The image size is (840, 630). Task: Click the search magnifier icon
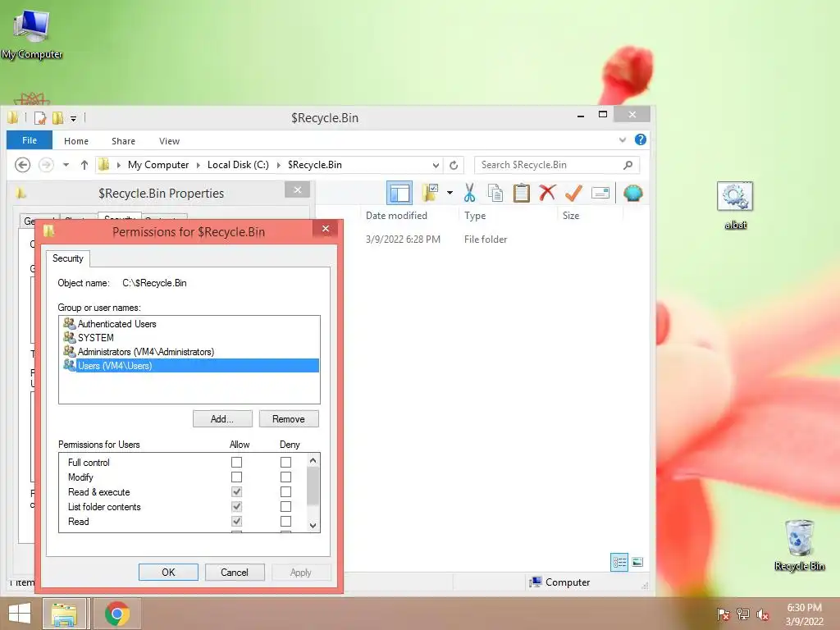[x=628, y=165]
